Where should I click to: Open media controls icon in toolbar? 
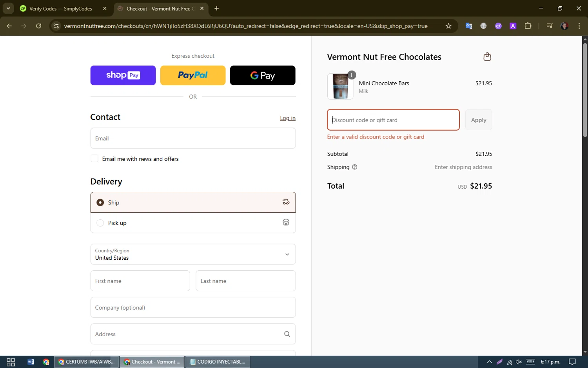pyautogui.click(x=550, y=26)
